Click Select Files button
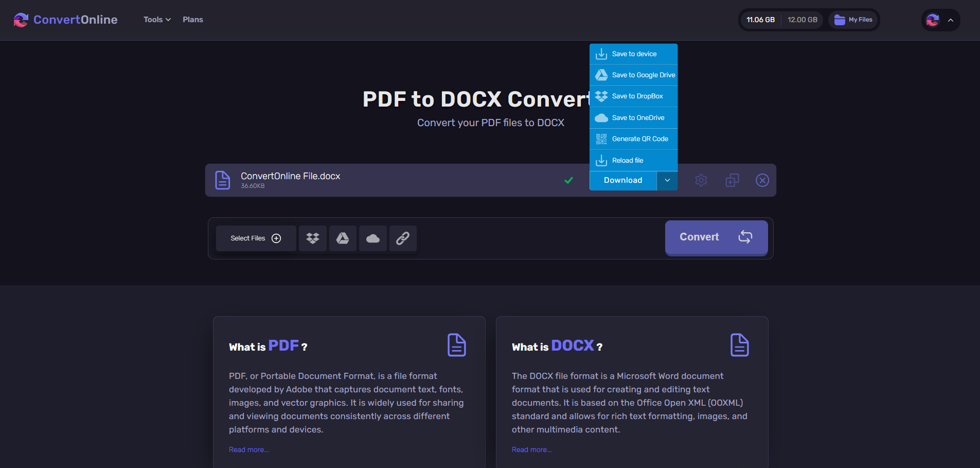Viewport: 980px width, 468px height. tap(256, 238)
